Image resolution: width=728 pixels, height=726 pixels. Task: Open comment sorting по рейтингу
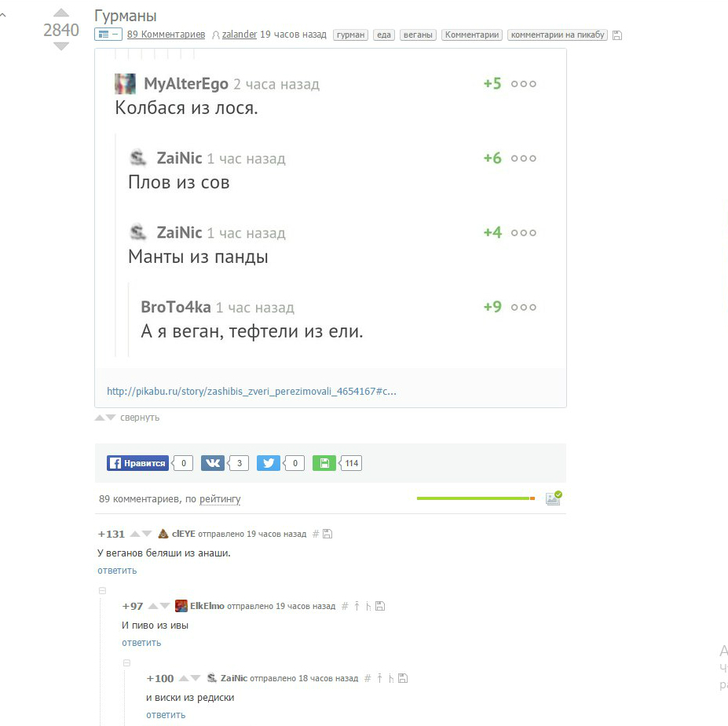[x=220, y=499]
